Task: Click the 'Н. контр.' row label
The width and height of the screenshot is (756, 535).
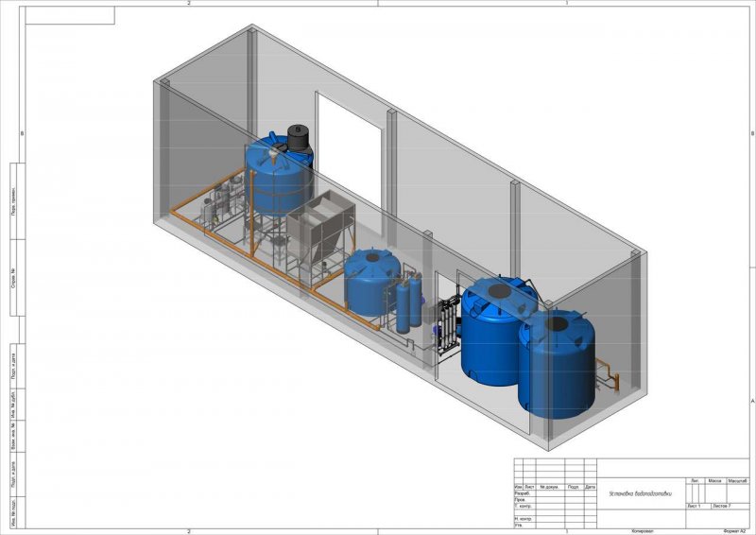Action: (524, 519)
